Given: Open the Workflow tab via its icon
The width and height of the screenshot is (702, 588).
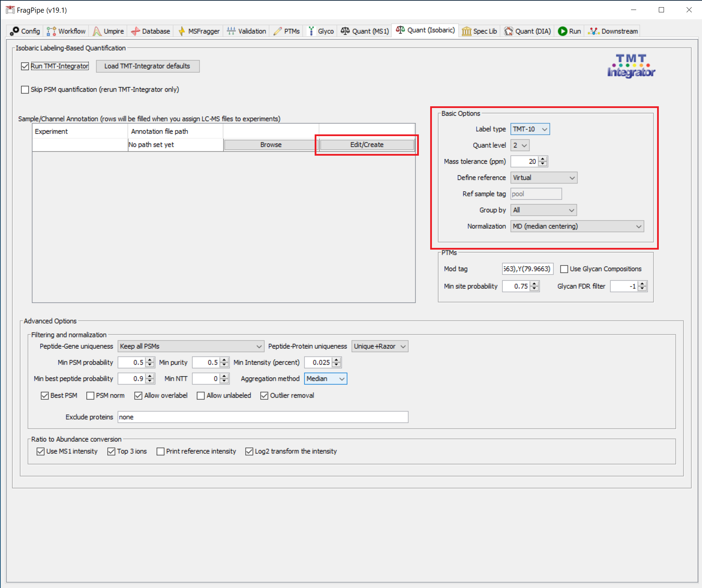Looking at the screenshot, I should pyautogui.click(x=51, y=31).
